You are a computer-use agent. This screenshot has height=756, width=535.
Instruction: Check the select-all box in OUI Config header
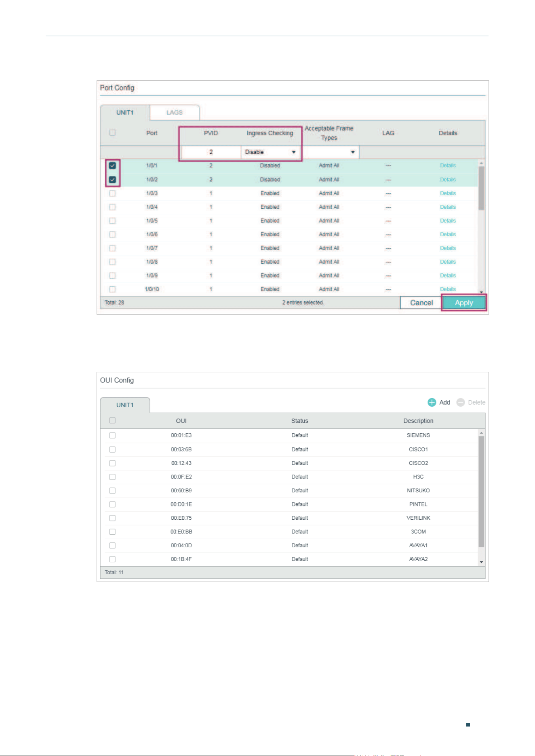pyautogui.click(x=112, y=420)
